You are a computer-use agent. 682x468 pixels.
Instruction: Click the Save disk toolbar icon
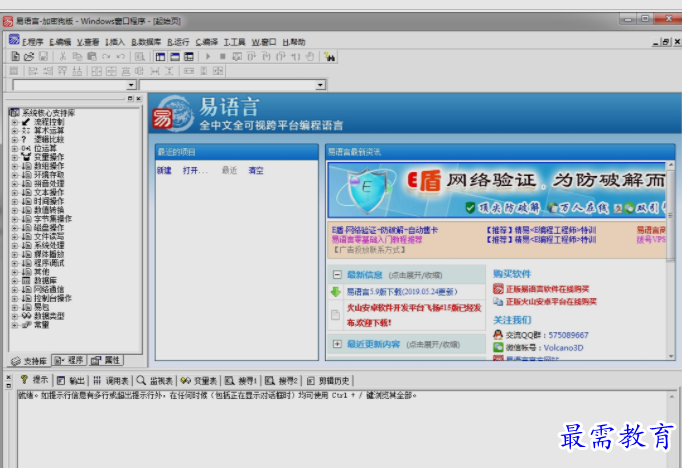pyautogui.click(x=43, y=57)
